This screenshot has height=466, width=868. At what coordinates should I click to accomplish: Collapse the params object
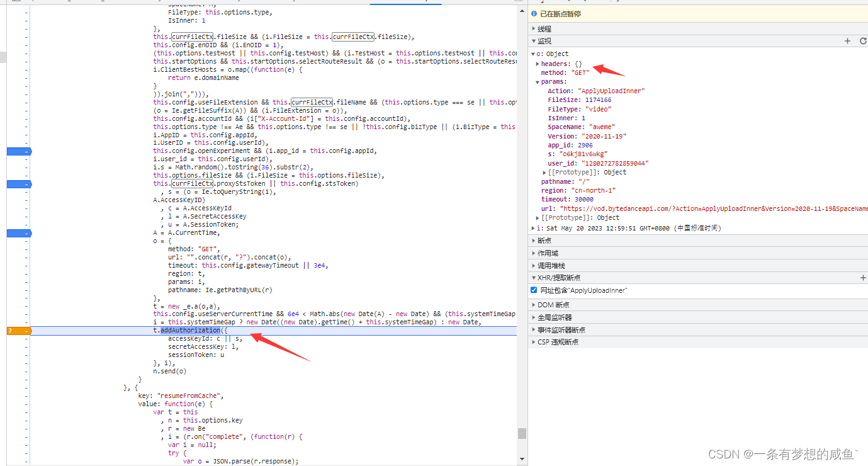(x=538, y=82)
